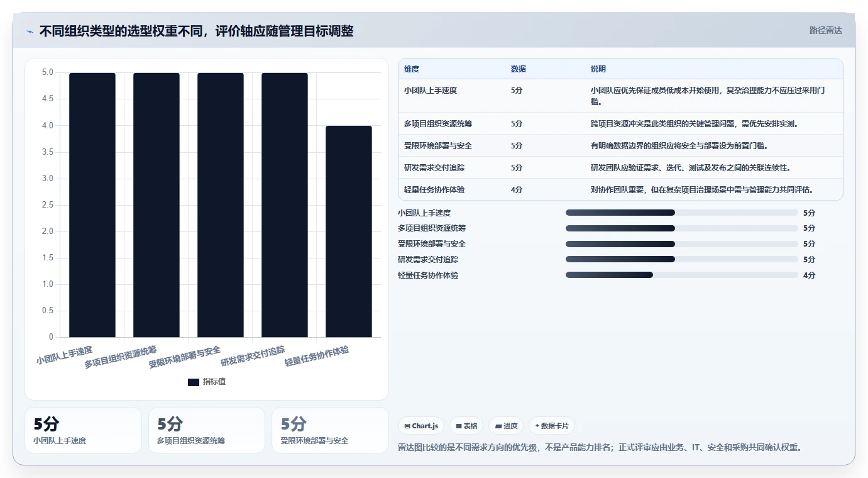The image size is (868, 478).
Task: Click the x-axis label 轻量任务协作体验
Action: click(317, 356)
